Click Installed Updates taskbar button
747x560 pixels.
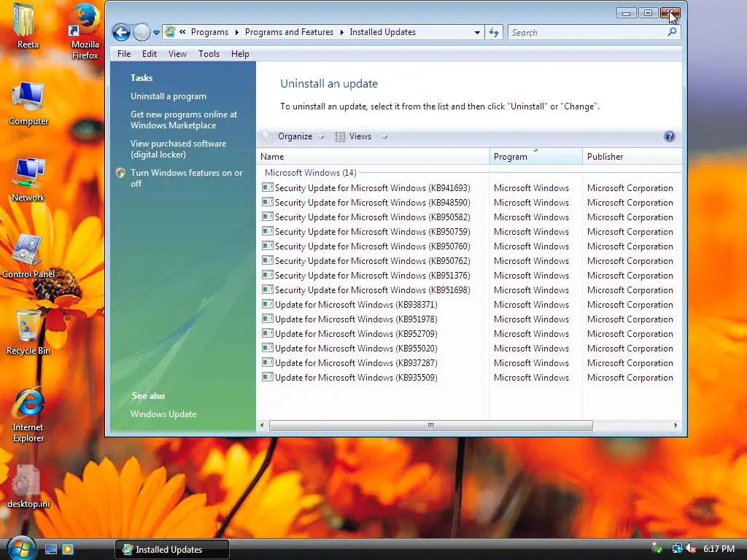click(x=172, y=550)
